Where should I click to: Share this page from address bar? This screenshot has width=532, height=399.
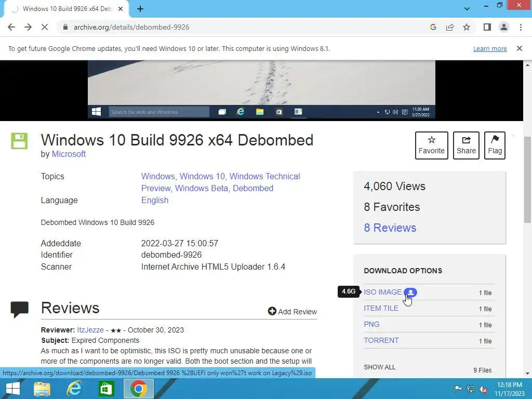click(x=450, y=27)
